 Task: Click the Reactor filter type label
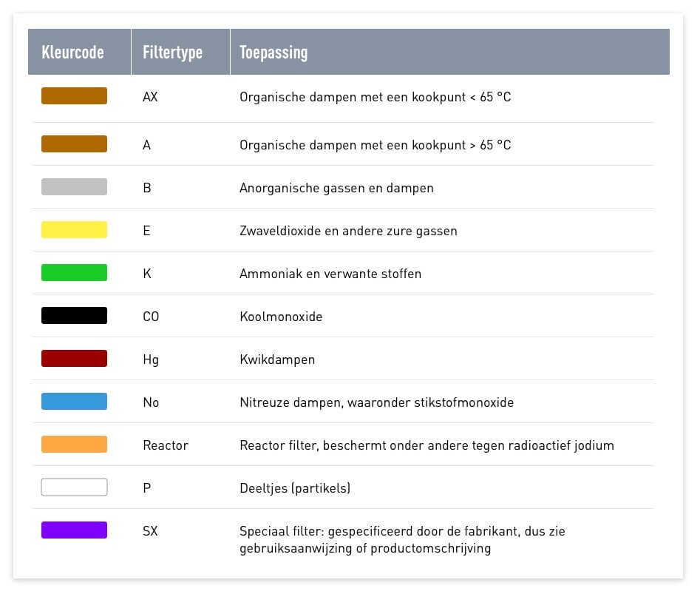coord(165,445)
